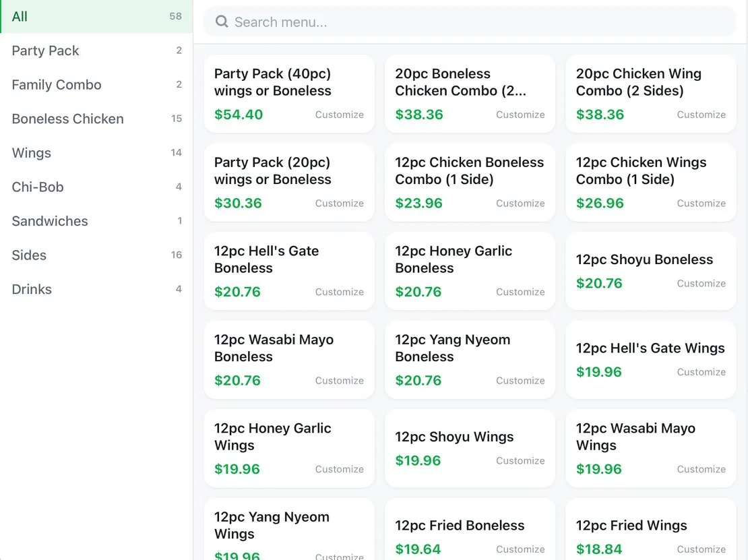The image size is (748, 560).
Task: Click the search magnifier icon
Action: pos(222,22)
